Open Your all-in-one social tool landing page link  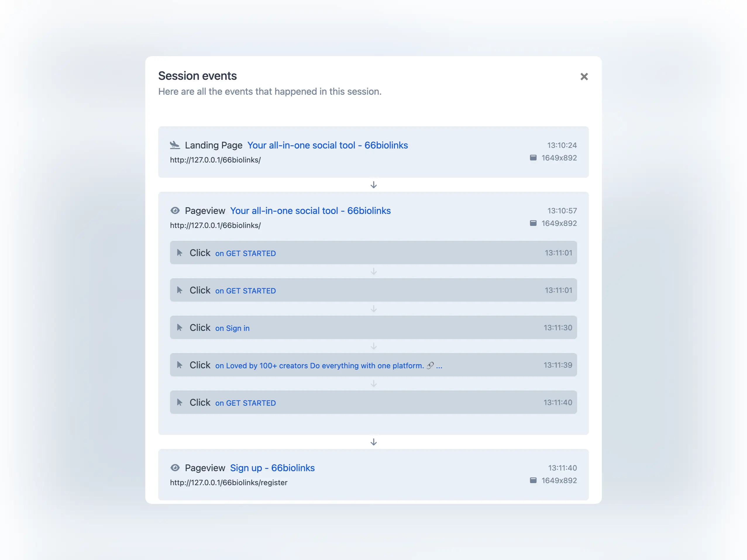328,145
